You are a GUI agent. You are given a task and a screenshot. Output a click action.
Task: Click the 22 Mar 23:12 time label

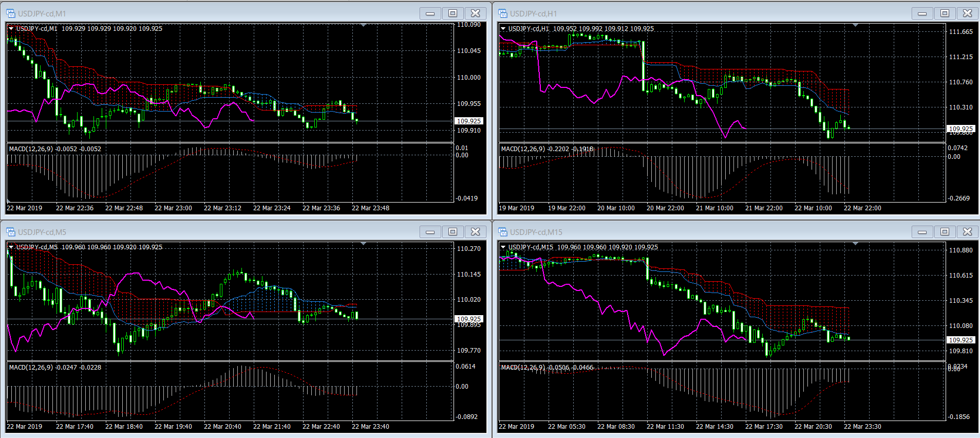[x=222, y=208]
